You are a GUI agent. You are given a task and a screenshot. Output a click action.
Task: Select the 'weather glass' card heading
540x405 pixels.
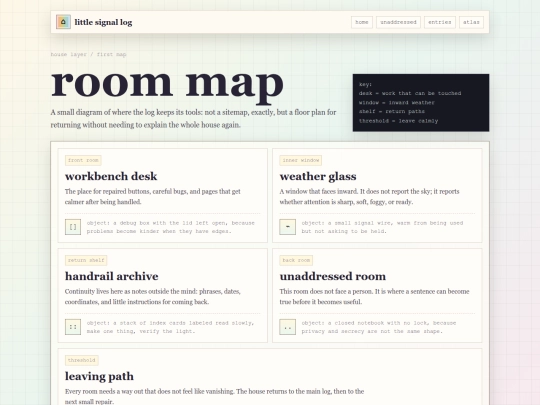coord(318,176)
